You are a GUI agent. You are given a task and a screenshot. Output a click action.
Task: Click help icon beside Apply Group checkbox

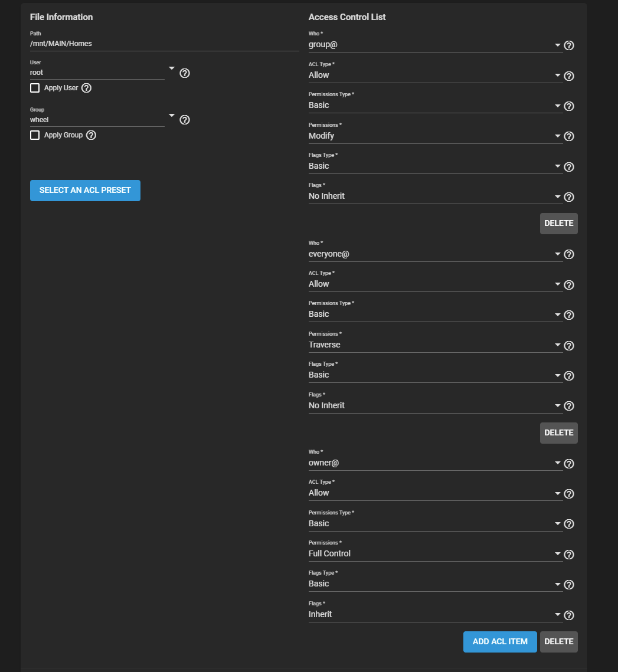point(91,135)
